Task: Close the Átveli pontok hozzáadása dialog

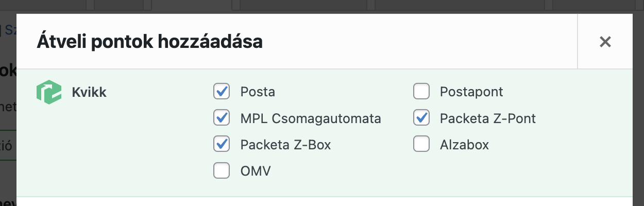Action: (605, 42)
